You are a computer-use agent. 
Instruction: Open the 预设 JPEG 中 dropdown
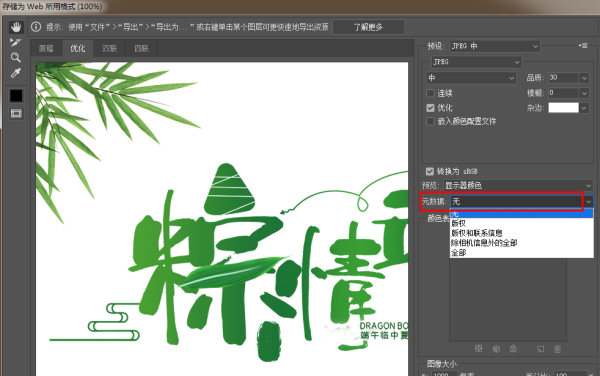(x=495, y=46)
